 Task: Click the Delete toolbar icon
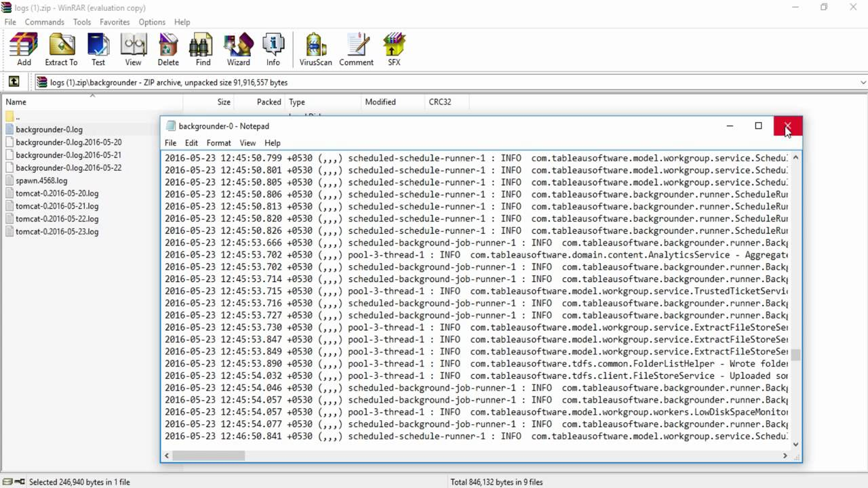168,50
